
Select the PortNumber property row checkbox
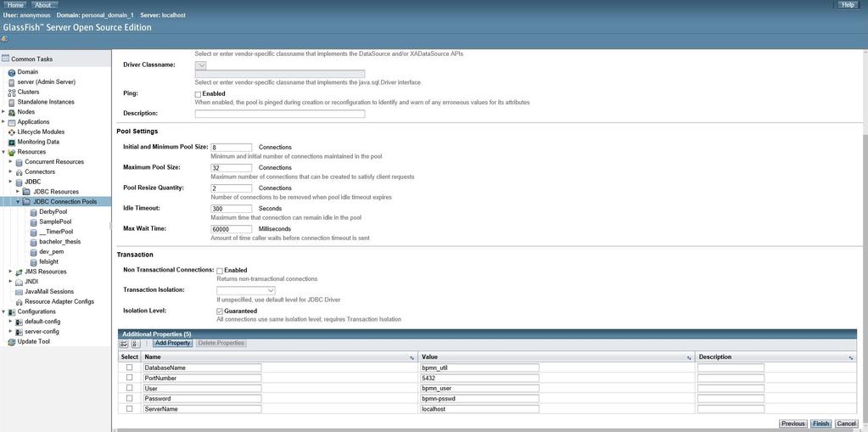coord(130,378)
